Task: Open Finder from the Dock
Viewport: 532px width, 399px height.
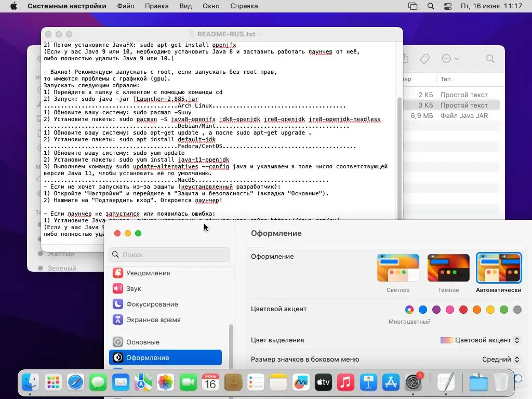Action: (31, 382)
